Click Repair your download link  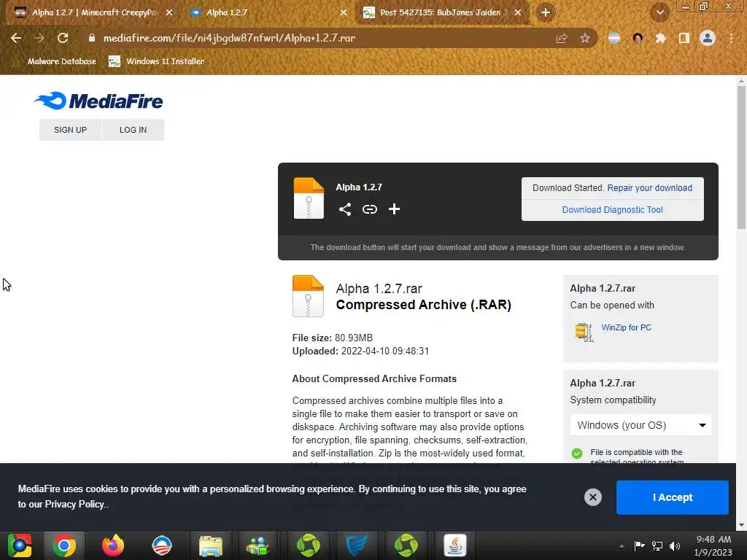[x=649, y=187]
